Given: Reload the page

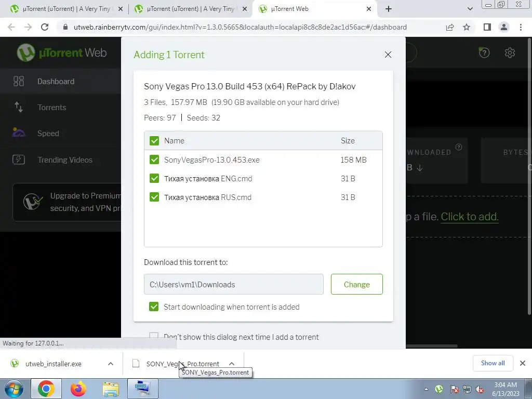Looking at the screenshot, I should coord(45,27).
